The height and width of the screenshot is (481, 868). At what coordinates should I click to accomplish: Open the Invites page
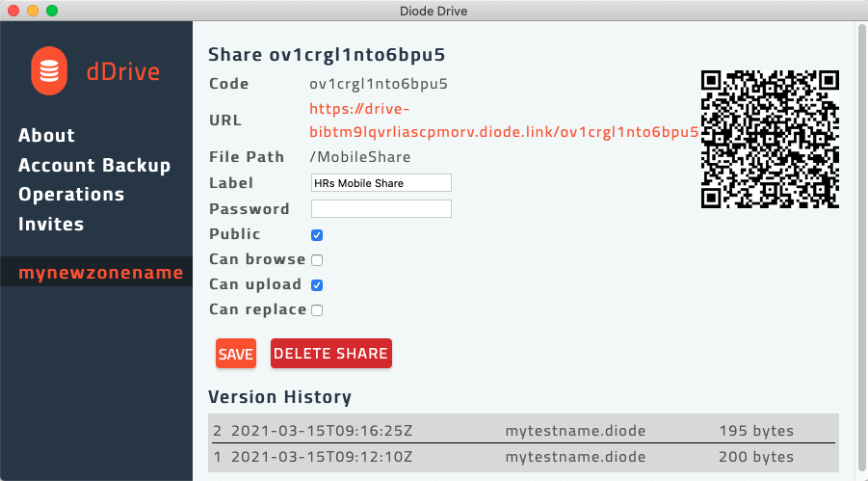click(x=51, y=224)
